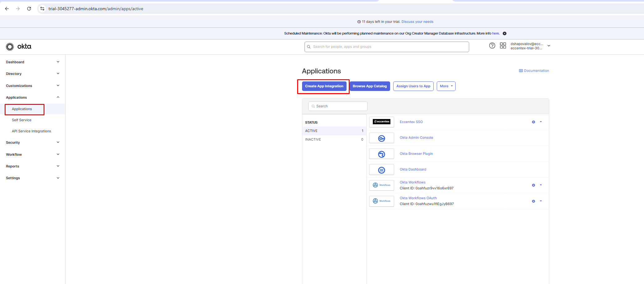Click Client ID 0oahfuzr9vv16o6xr697 text
644x284 pixels.
pos(427,188)
